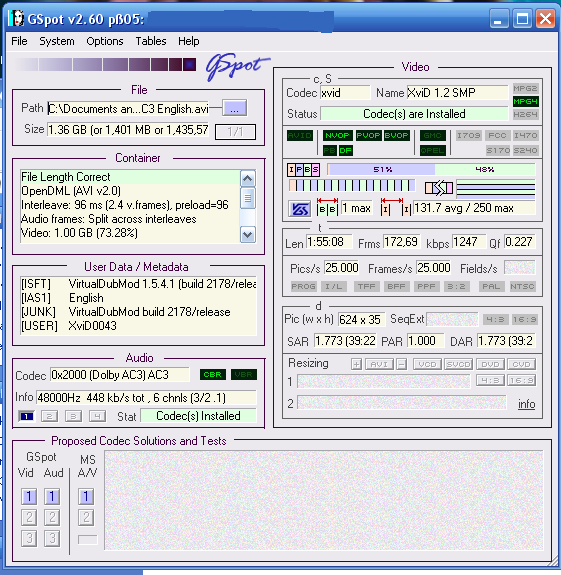Open the info link in Resizing section
Viewport: 561px width, 575px height.
coord(527,404)
